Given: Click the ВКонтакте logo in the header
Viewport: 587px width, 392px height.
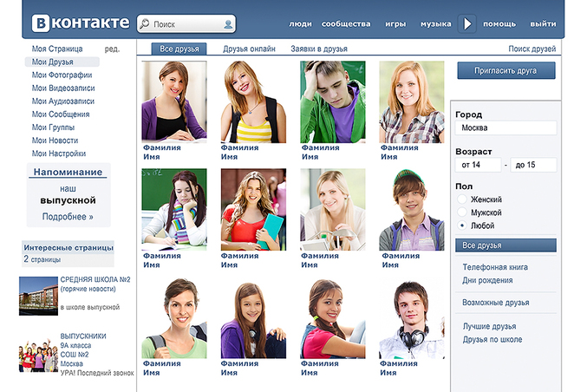Looking at the screenshot, I should tap(81, 23).
